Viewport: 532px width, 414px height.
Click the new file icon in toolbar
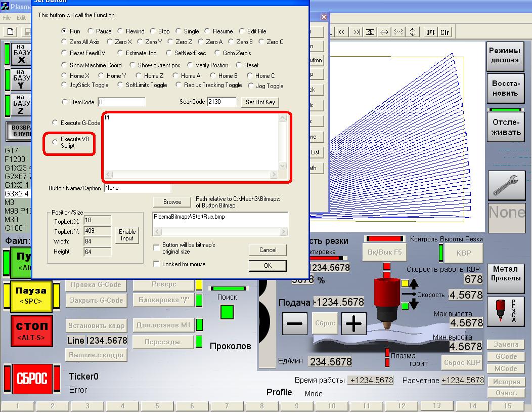[x=10, y=32]
